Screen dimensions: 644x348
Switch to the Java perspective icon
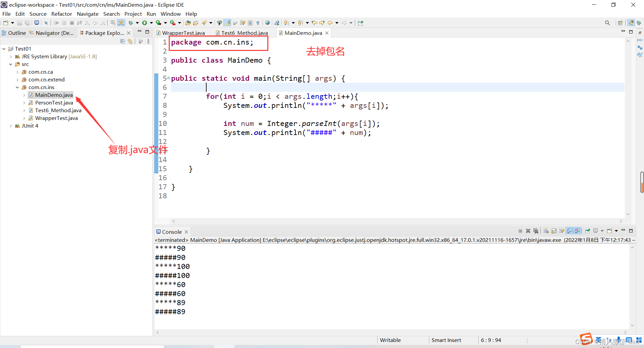click(631, 23)
